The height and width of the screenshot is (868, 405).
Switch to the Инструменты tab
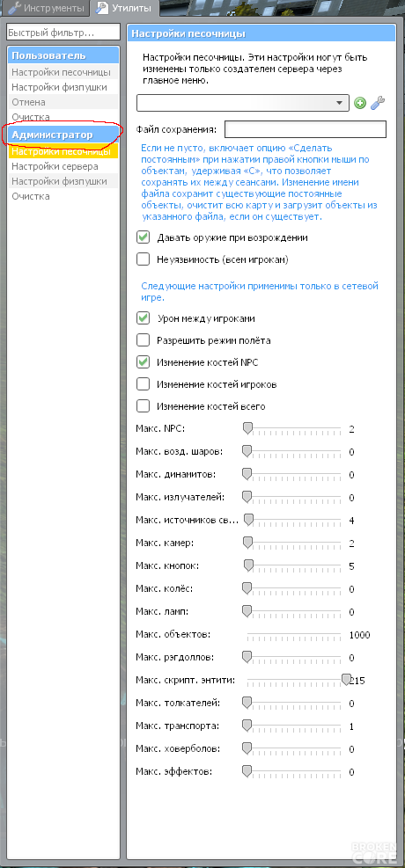pos(46,8)
